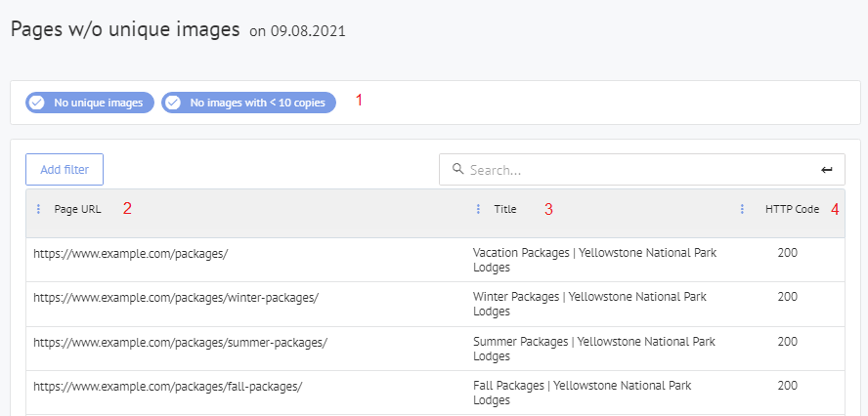
Task: Sort by Title column header
Action: (x=505, y=209)
